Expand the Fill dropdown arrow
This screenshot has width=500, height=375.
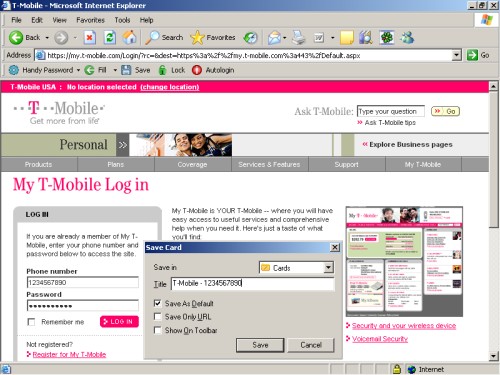115,70
